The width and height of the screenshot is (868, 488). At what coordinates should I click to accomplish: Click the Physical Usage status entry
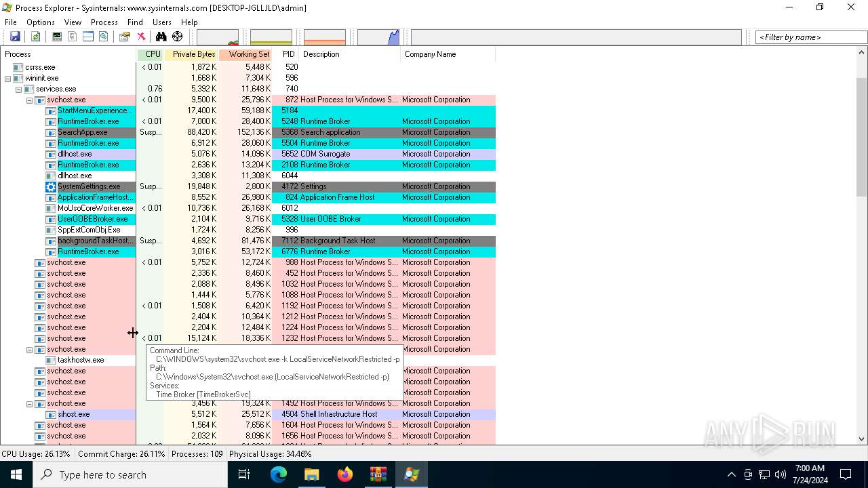pos(271,454)
